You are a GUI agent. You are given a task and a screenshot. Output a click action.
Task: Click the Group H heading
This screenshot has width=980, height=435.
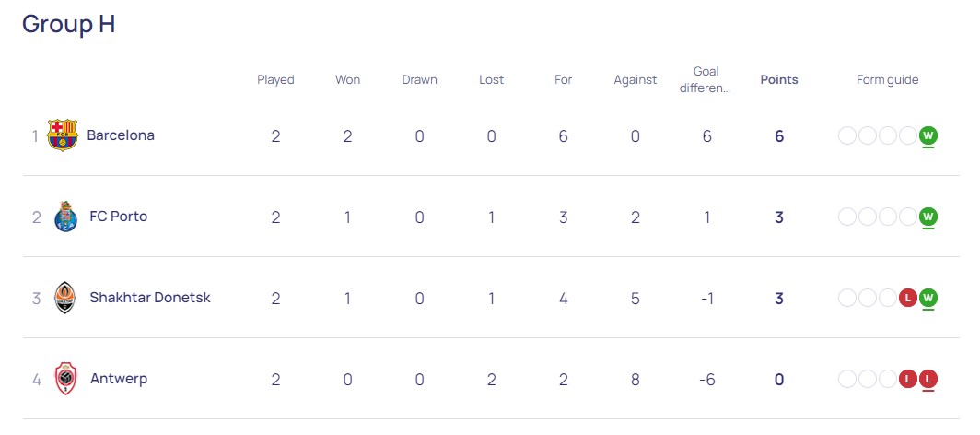pos(69,24)
